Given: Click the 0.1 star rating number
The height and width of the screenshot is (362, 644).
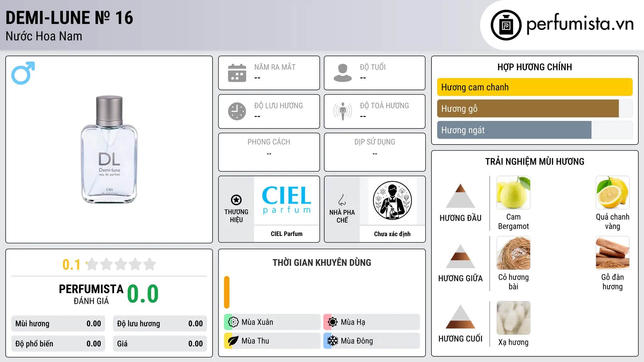Looking at the screenshot, I should click(71, 265).
